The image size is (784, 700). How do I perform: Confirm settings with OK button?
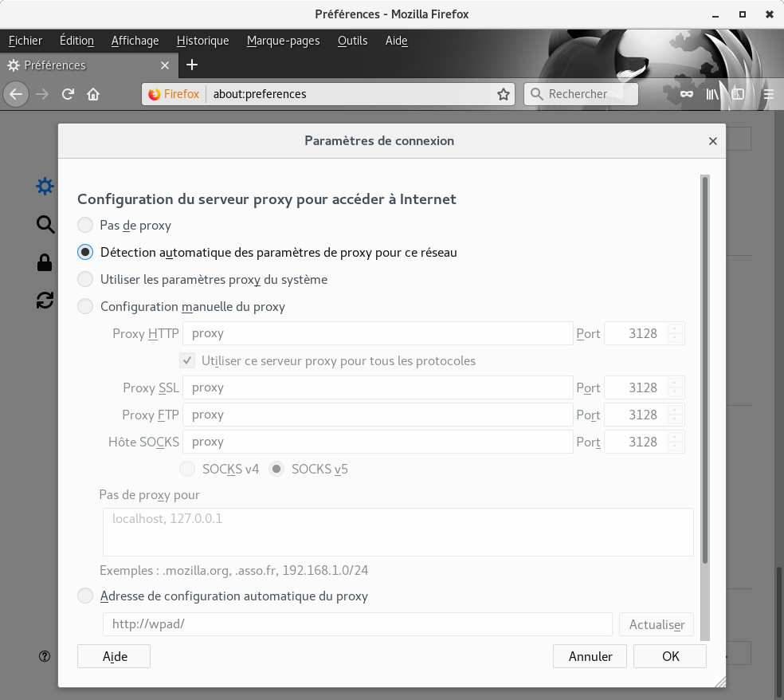click(x=669, y=656)
